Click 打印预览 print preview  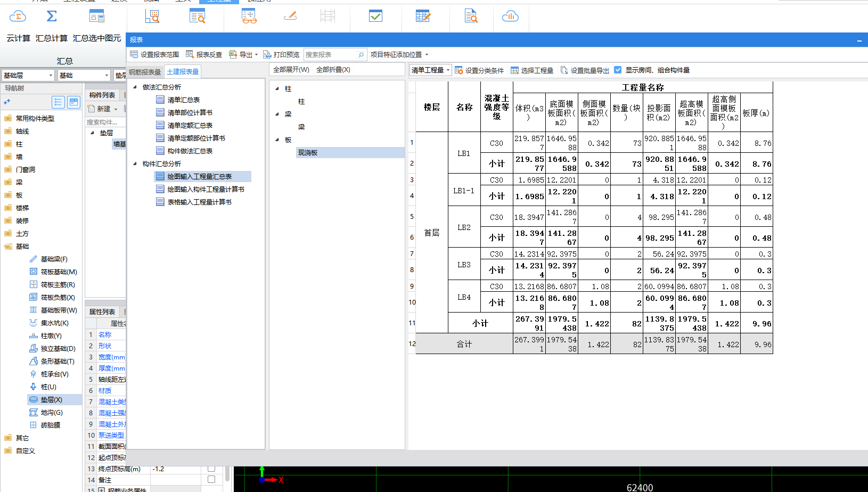point(281,54)
